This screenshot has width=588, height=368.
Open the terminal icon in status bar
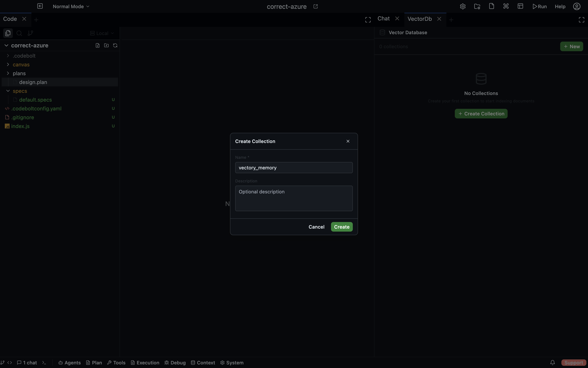(44, 363)
